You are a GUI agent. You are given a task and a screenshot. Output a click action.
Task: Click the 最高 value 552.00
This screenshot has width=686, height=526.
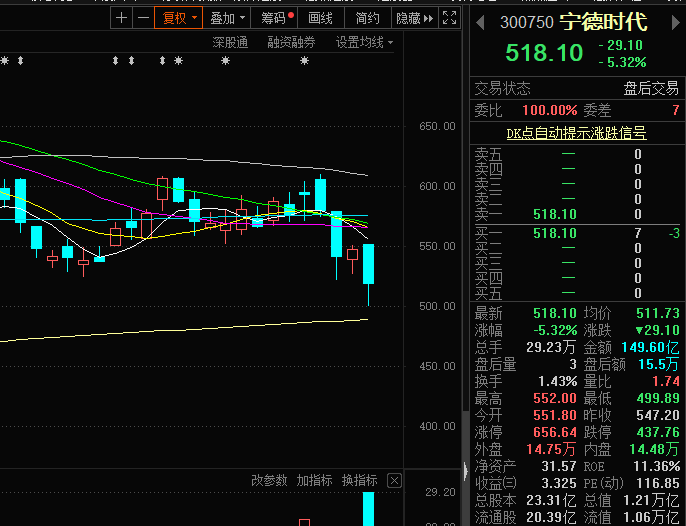coord(555,398)
